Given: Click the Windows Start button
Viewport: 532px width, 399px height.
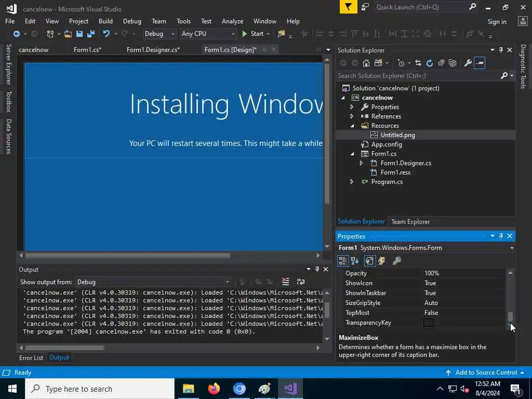Looking at the screenshot, I should point(12,389).
